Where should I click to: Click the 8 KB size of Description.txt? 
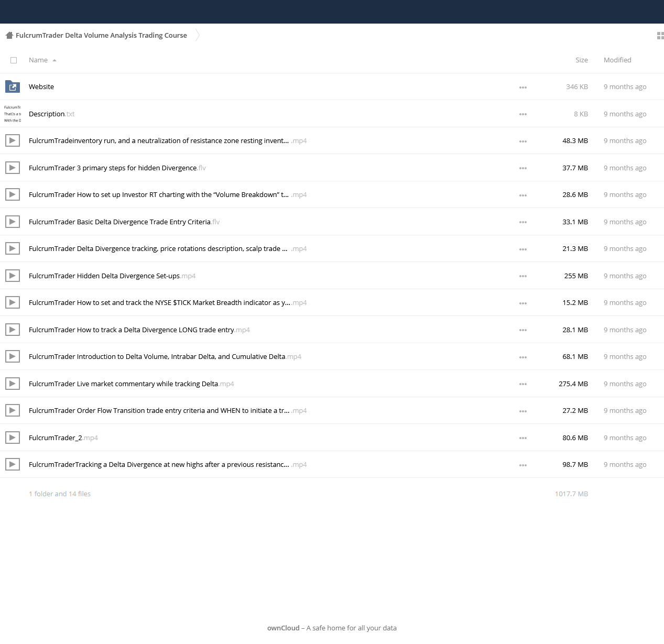pos(581,114)
